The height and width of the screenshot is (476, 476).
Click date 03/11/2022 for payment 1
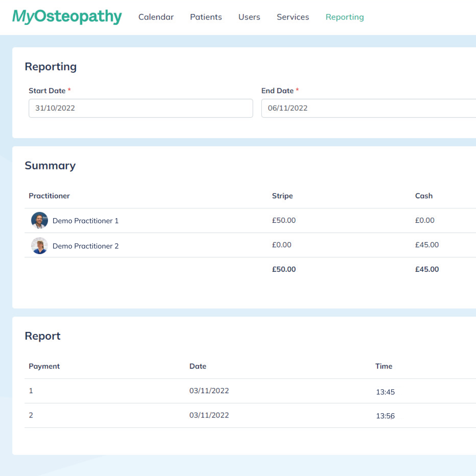click(x=209, y=391)
